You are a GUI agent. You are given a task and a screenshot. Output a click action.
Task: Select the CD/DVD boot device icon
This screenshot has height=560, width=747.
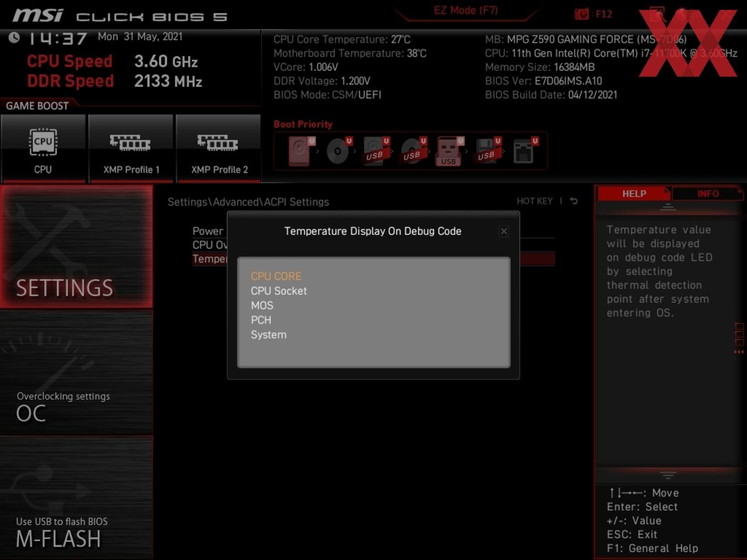[x=338, y=151]
